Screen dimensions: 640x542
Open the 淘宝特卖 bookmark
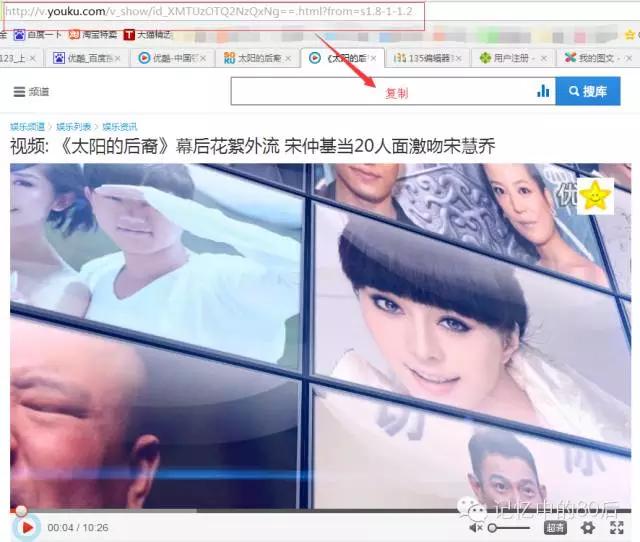(x=93, y=35)
